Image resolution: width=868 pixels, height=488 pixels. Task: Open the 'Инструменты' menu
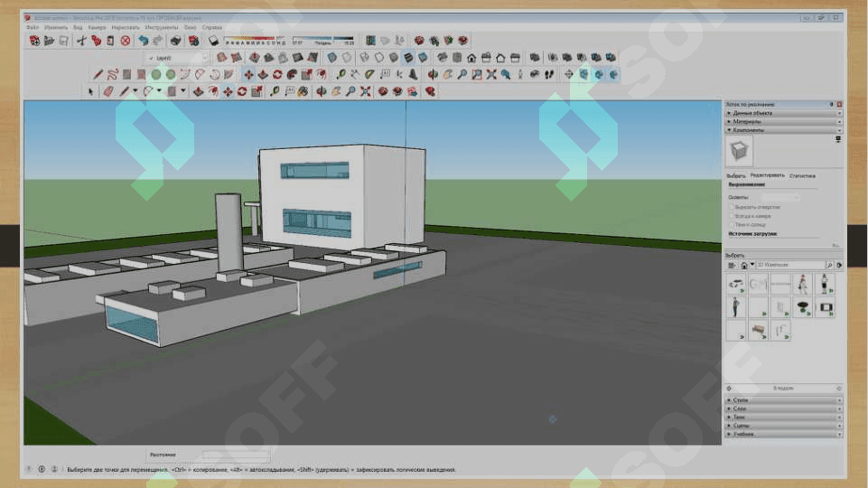[161, 27]
